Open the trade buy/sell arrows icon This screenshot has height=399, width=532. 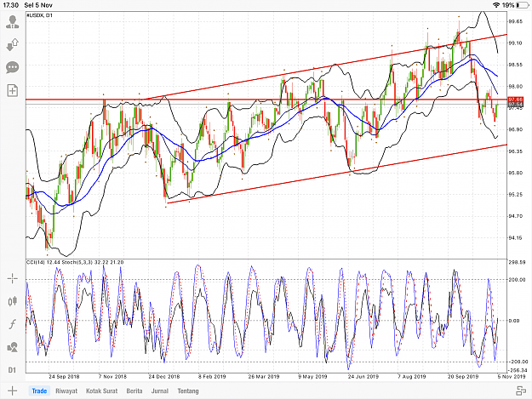[13, 44]
